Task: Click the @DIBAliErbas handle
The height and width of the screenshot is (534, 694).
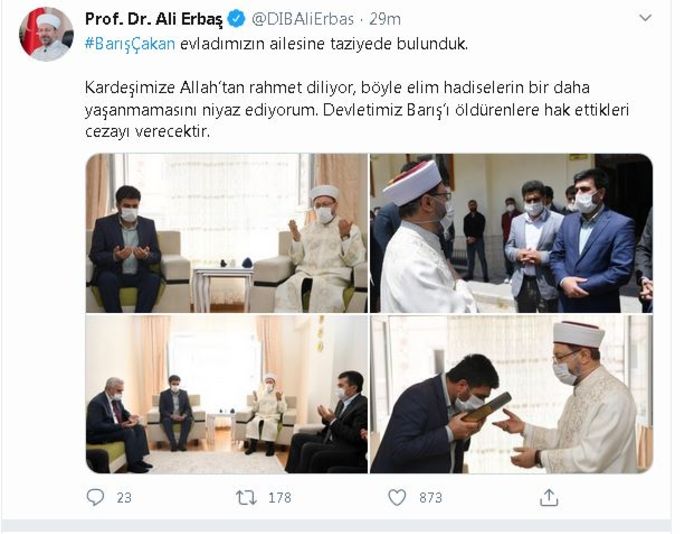Action: pos(303,19)
